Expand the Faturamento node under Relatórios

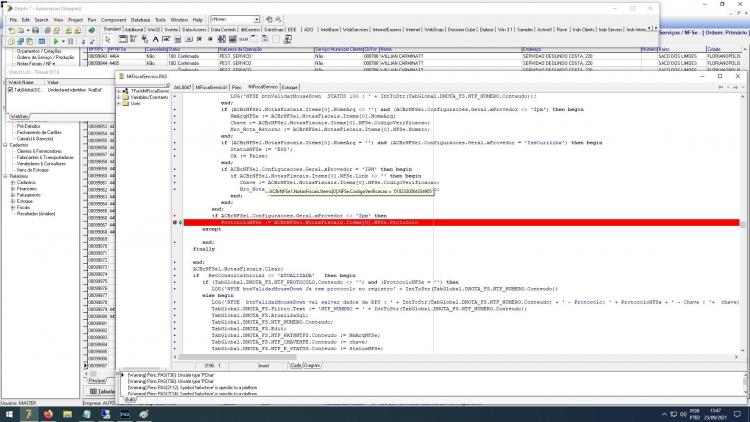pos(13,195)
